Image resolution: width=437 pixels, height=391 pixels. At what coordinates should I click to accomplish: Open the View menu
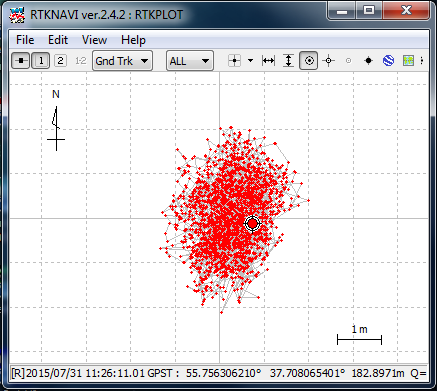click(94, 40)
